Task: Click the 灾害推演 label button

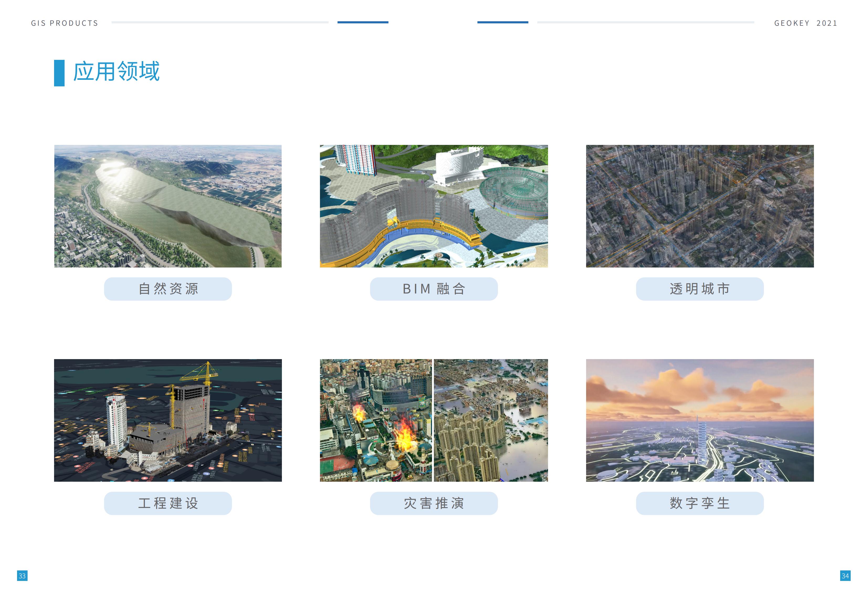Action: [434, 503]
